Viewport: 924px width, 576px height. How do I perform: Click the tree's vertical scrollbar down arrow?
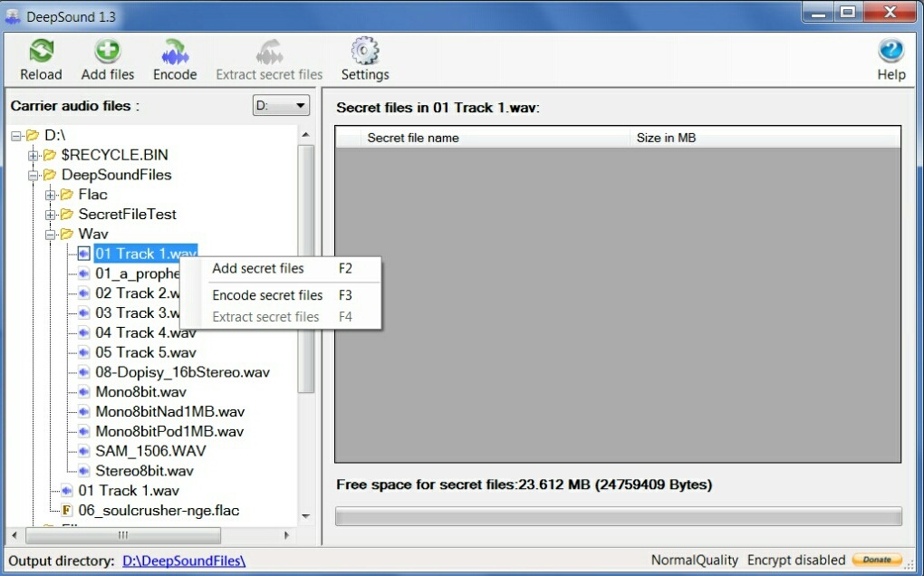coord(306,516)
